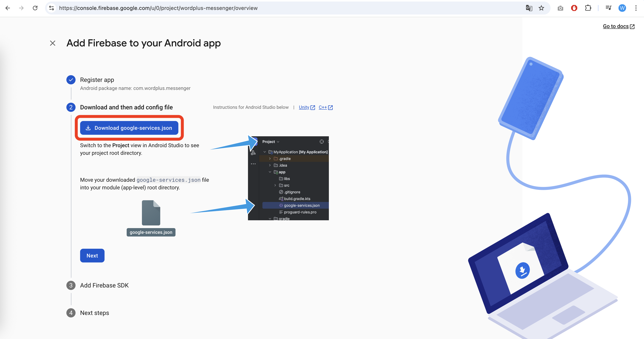The image size is (644, 339).
Task: Open the Google Translate page icon
Action: (529, 8)
